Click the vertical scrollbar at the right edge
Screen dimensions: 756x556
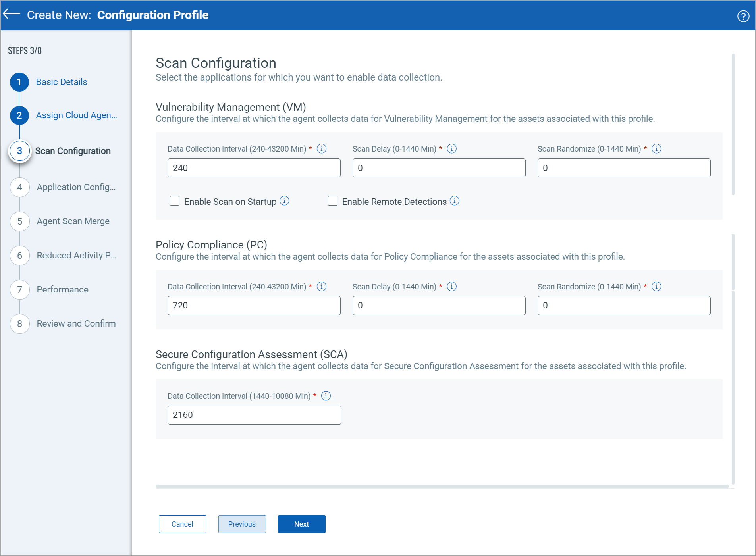coord(733,270)
